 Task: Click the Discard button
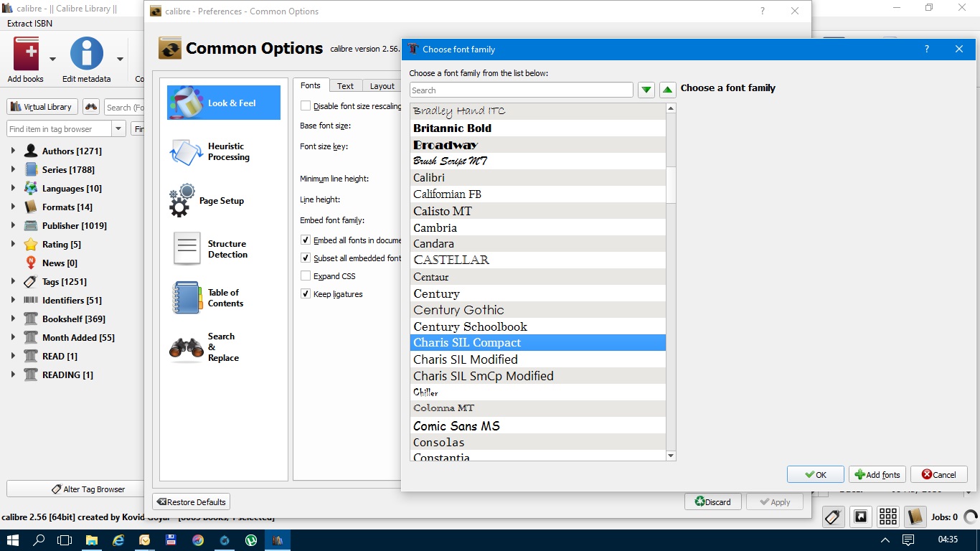click(x=713, y=501)
